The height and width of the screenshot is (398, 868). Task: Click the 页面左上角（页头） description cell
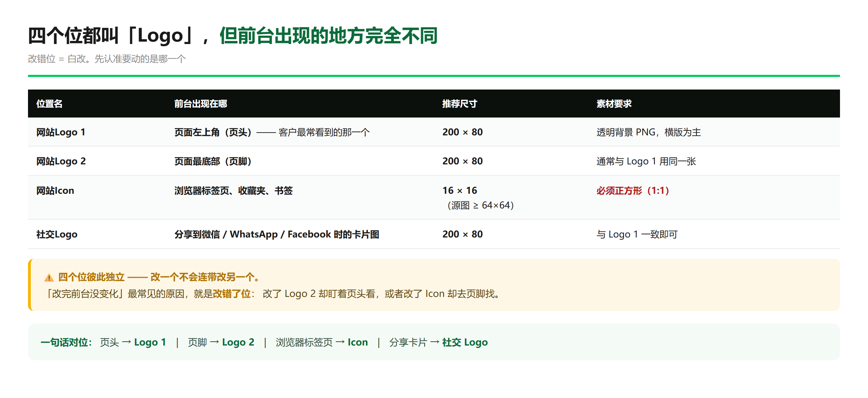[272, 132]
